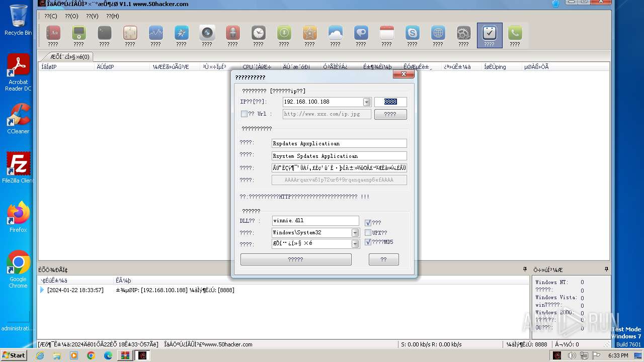The height and width of the screenshot is (362, 644).
Task: Pin the lower-left log panel
Action: click(x=525, y=269)
